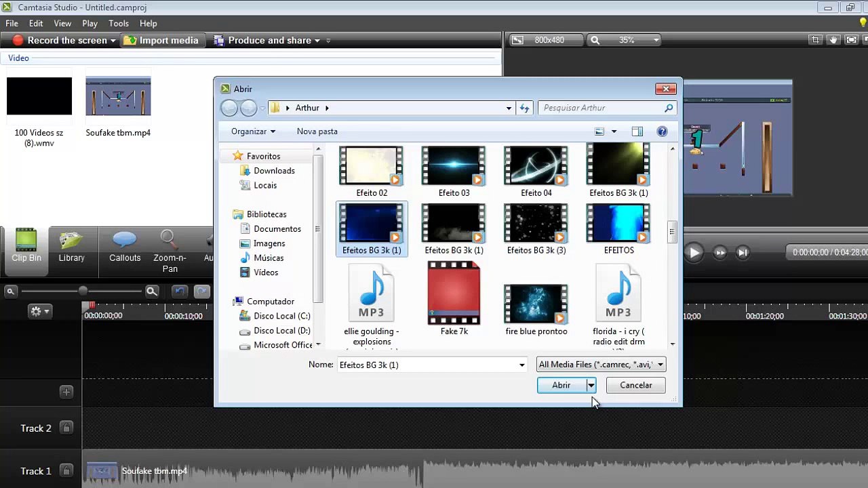
Task: Click the Cancelar button
Action: coord(635,385)
